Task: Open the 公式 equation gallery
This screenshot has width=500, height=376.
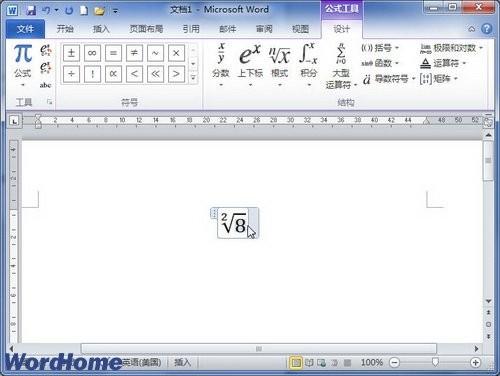Action: pyautogui.click(x=23, y=65)
